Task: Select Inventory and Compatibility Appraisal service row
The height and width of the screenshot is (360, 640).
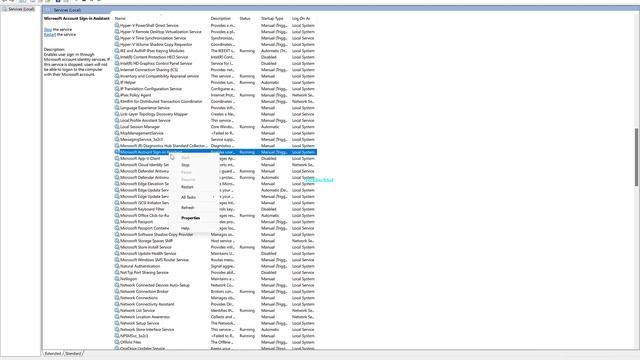Action: (x=216, y=76)
